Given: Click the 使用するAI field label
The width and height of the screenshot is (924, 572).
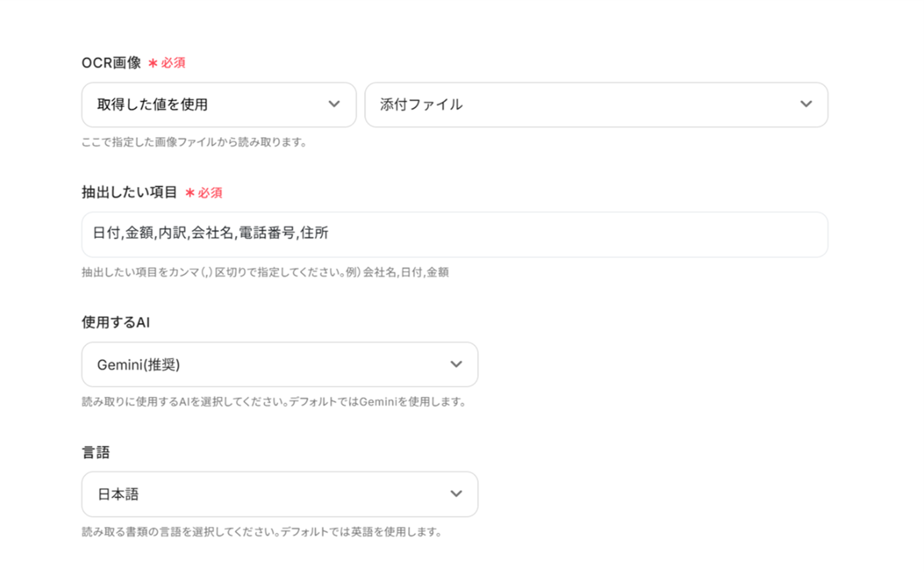Looking at the screenshot, I should (115, 322).
